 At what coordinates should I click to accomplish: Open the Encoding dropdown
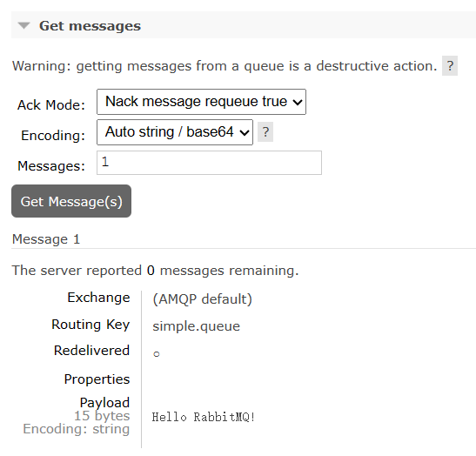[x=175, y=132]
